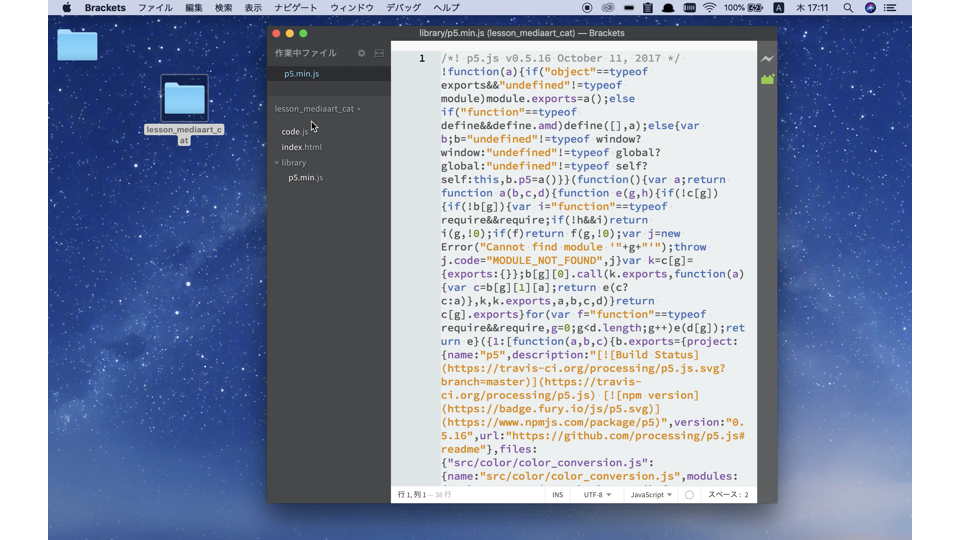Open the ファイル menu

tap(155, 7)
